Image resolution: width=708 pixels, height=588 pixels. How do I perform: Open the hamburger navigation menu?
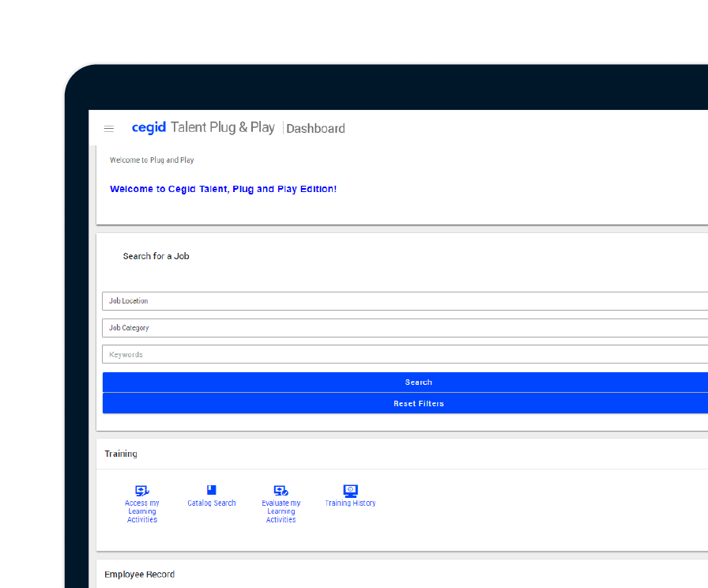point(109,129)
